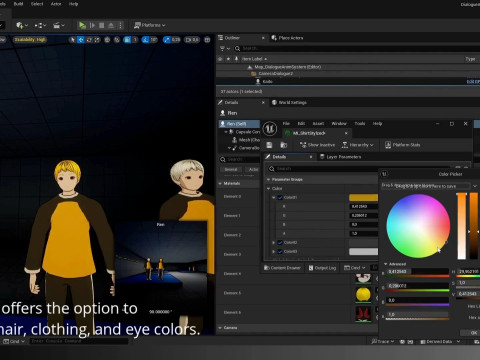Uncheck the Color01 parameter checkbox

tap(280, 198)
